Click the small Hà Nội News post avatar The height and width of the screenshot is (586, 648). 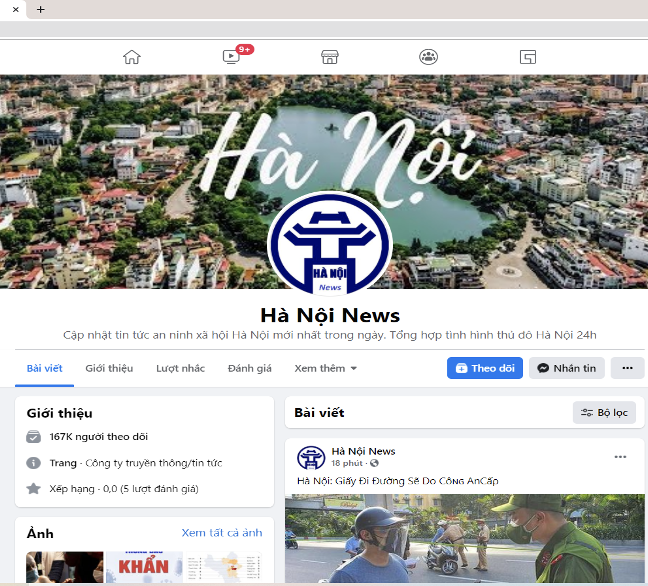pos(310,458)
